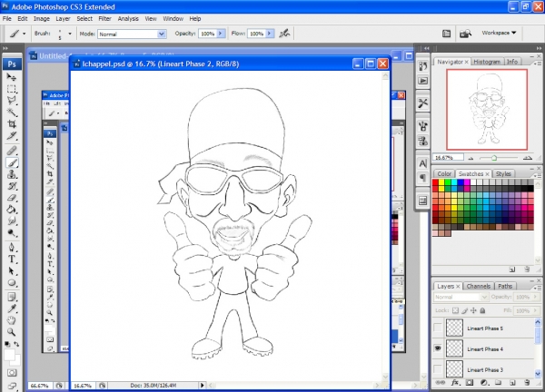
Task: Open the Image menu
Action: [42, 19]
